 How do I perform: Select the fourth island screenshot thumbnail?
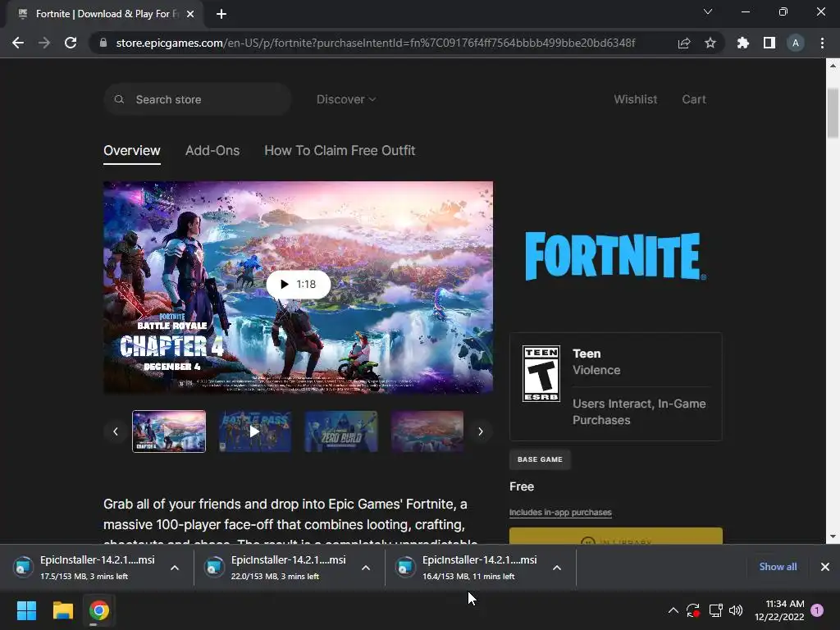click(x=427, y=431)
